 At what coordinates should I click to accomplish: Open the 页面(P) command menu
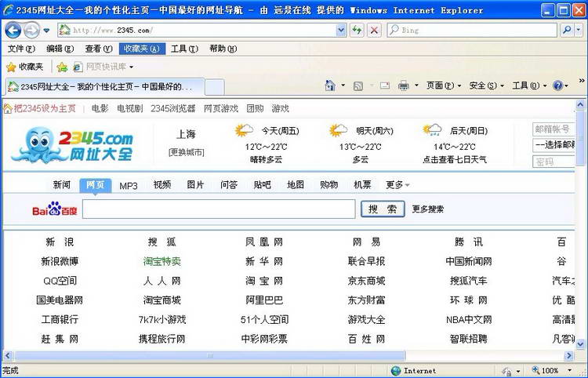(444, 86)
